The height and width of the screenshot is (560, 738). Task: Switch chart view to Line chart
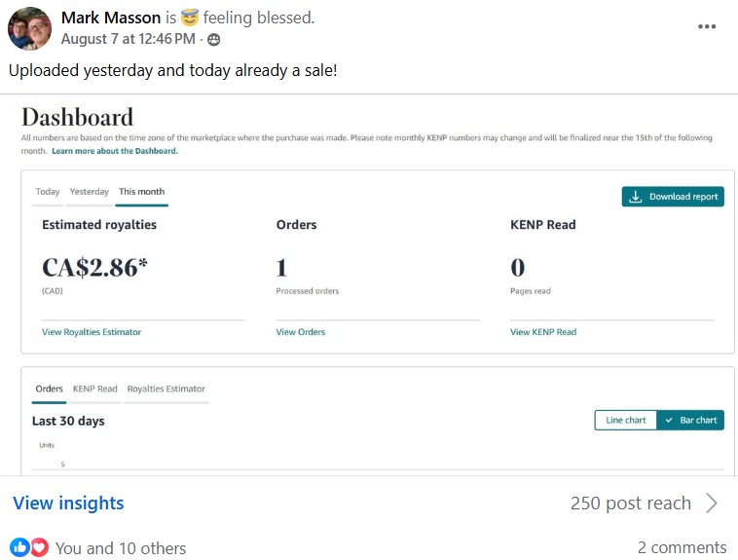pyautogui.click(x=626, y=420)
